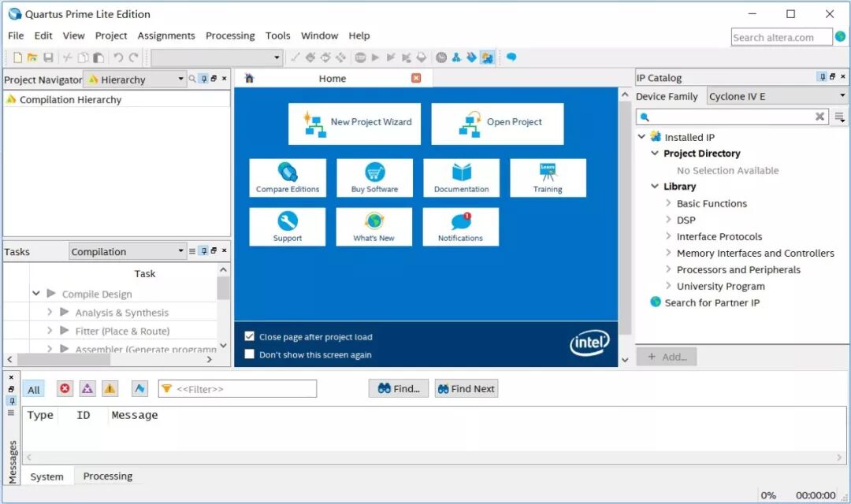Open the What's New globe tile
The image size is (851, 504).
[374, 227]
